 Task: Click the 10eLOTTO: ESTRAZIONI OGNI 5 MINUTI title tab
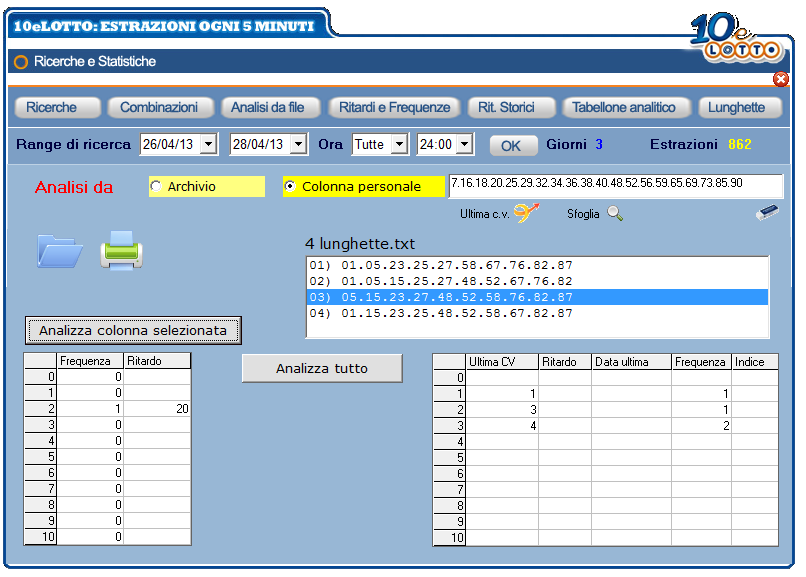coord(163,26)
